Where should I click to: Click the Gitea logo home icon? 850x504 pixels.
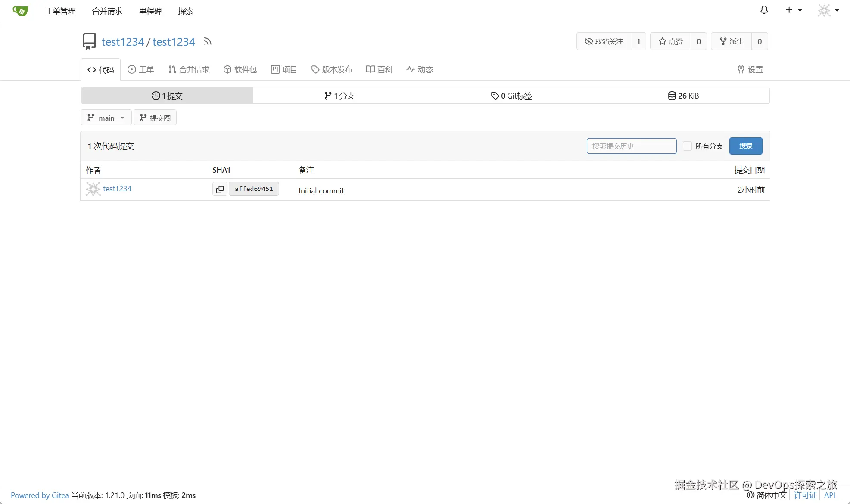pyautogui.click(x=20, y=11)
